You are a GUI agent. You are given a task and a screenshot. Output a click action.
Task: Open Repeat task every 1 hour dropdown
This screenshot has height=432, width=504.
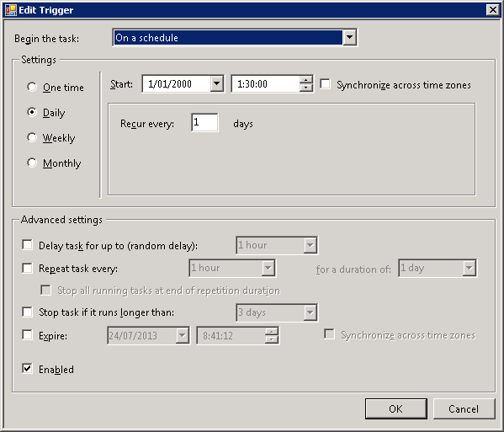[268, 268]
